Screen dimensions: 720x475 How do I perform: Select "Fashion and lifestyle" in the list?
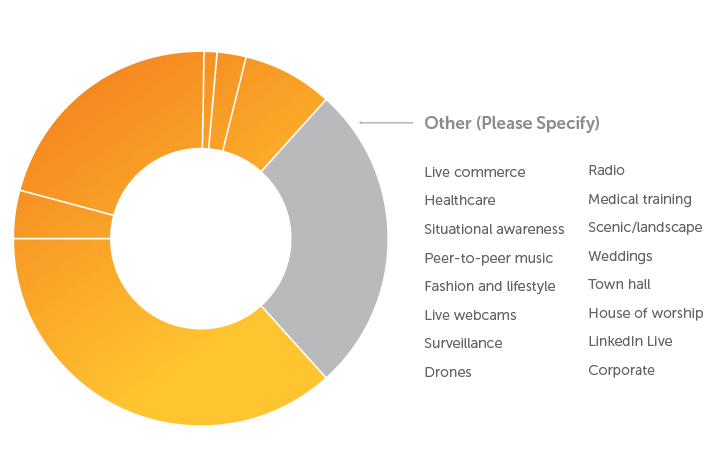(x=489, y=286)
